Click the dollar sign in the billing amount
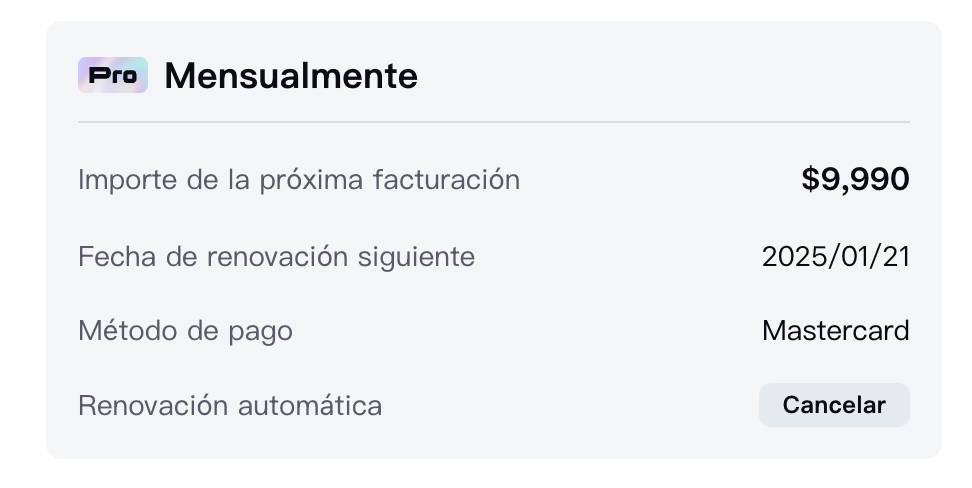The height and width of the screenshot is (488, 972). click(810, 180)
